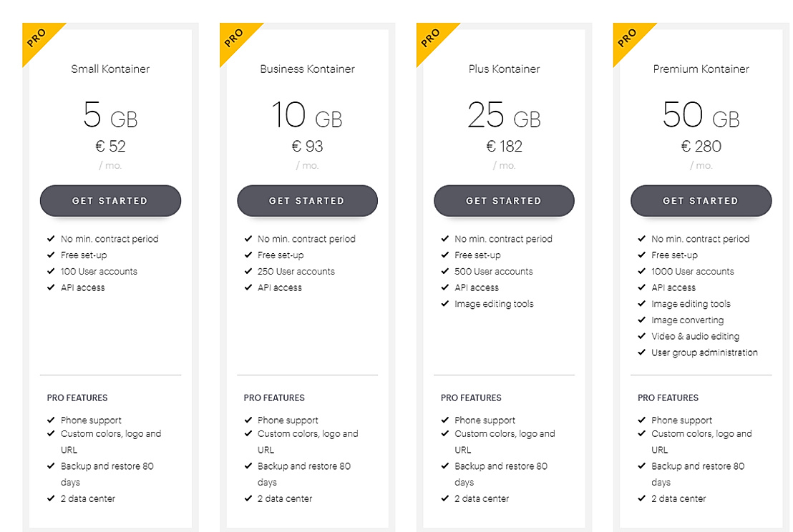Click the PRO ribbon on Business Kontainer card
This screenshot has width=793, height=532.
[234, 38]
